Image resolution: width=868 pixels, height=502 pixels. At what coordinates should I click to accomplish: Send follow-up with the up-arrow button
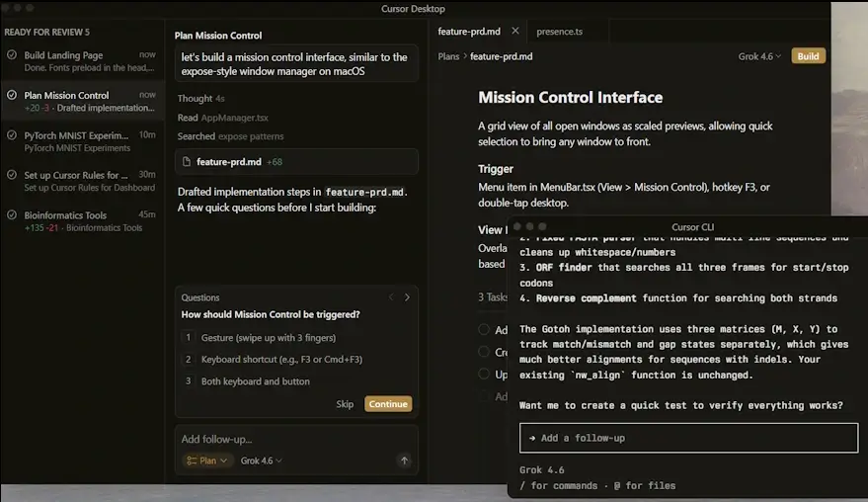(404, 460)
